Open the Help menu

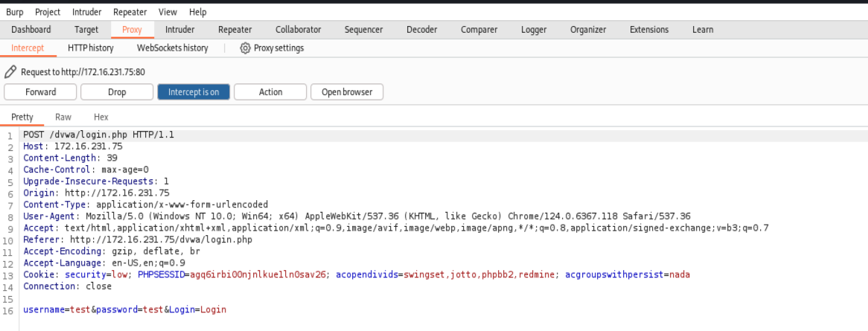(x=197, y=12)
